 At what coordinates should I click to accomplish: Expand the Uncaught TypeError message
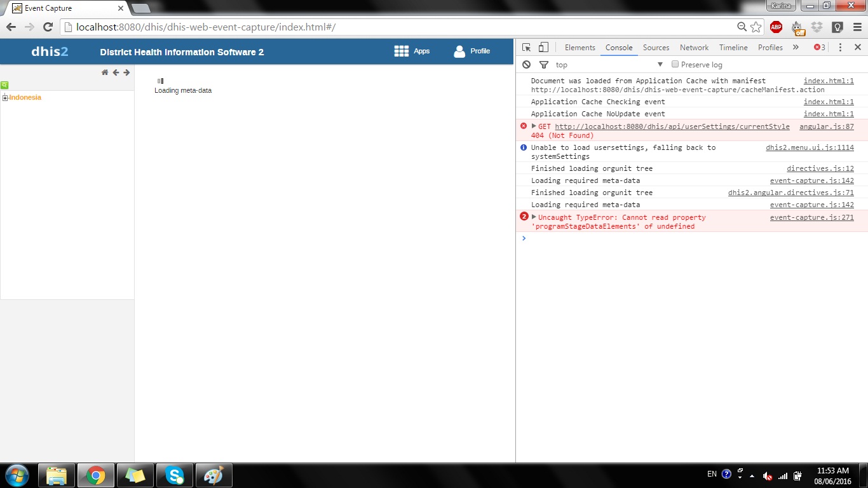(534, 217)
